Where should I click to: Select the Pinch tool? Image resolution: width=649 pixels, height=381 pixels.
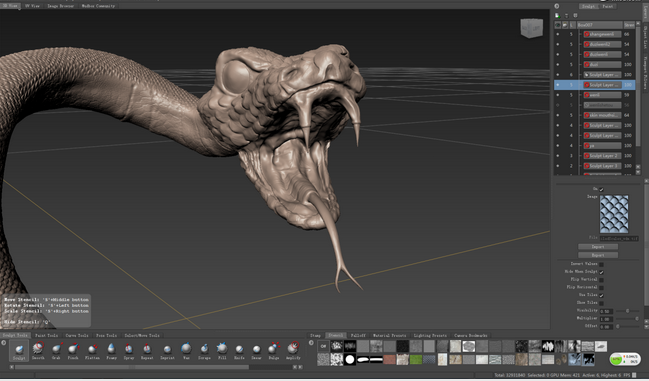pos(73,350)
